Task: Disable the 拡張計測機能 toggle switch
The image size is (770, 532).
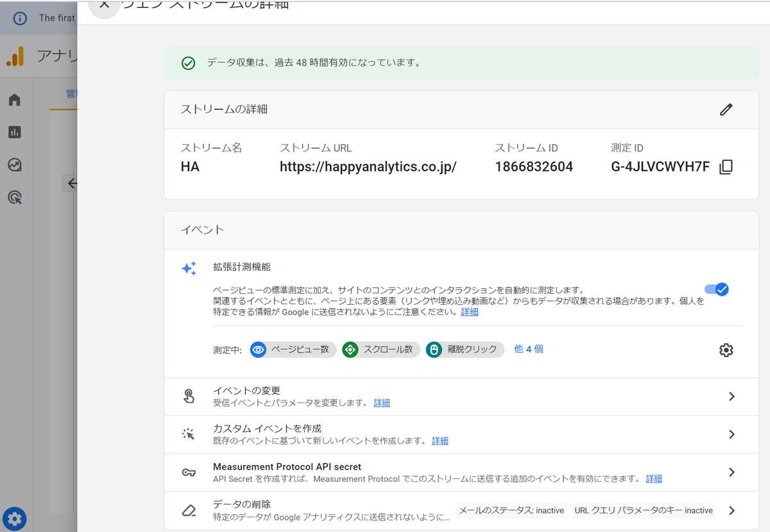Action: click(716, 290)
